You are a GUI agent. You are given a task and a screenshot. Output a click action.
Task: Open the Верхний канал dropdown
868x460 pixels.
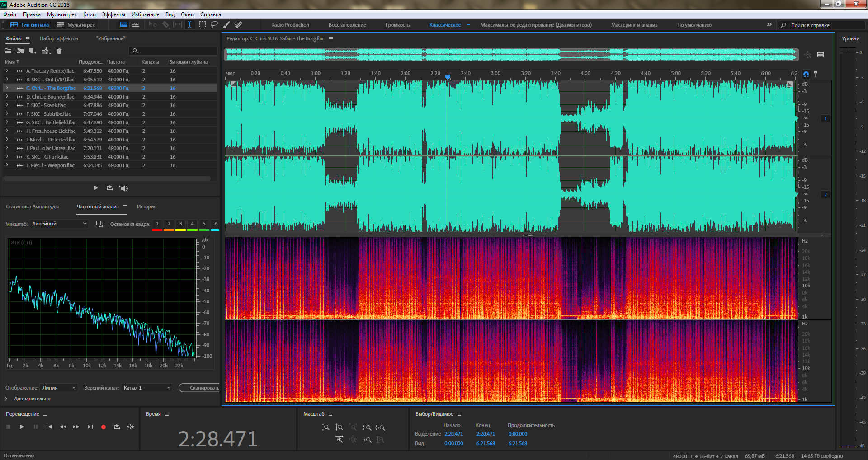click(x=147, y=388)
